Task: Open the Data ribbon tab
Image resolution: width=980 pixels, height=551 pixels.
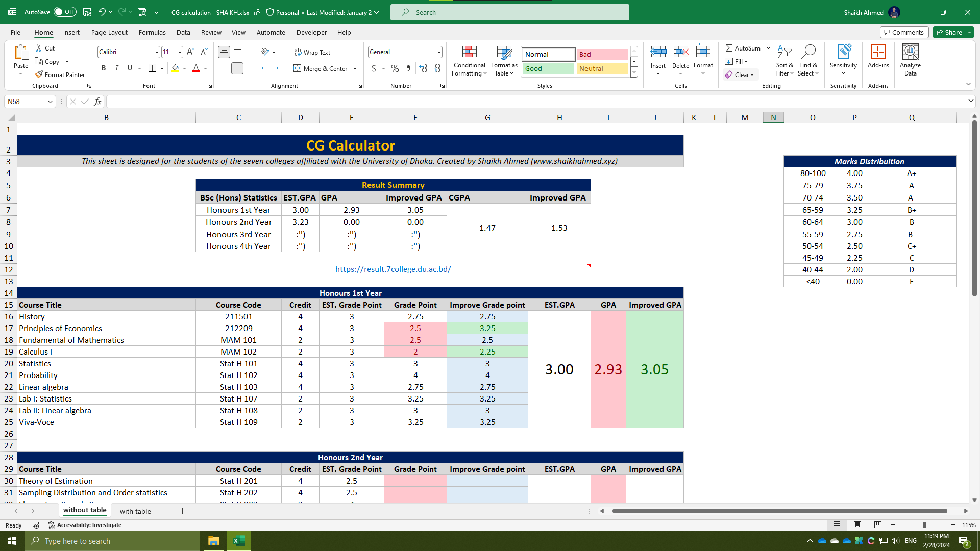Action: pos(183,32)
